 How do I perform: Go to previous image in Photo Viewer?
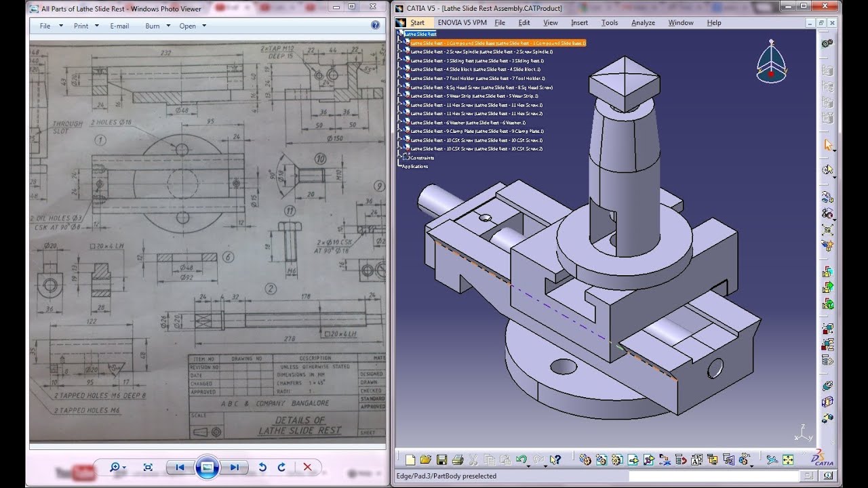click(180, 467)
